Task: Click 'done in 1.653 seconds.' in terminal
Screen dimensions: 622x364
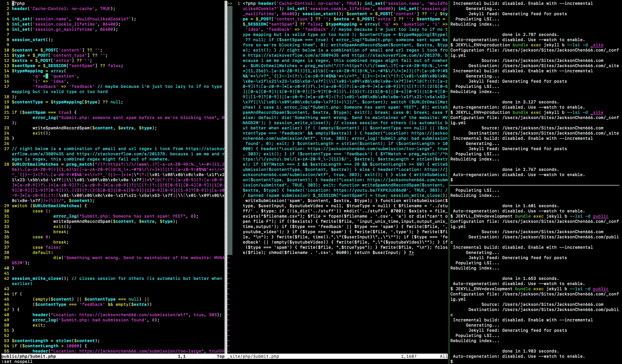Action: tap(530, 278)
